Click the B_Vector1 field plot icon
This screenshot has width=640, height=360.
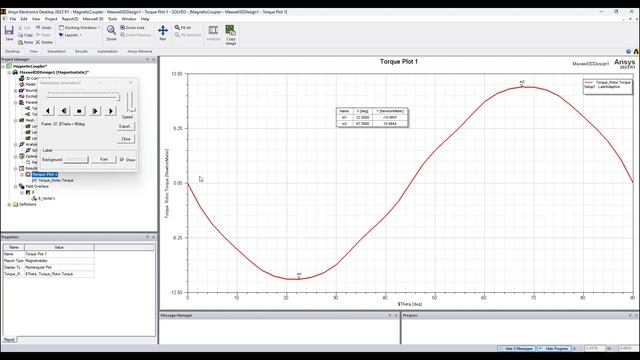click(35, 198)
